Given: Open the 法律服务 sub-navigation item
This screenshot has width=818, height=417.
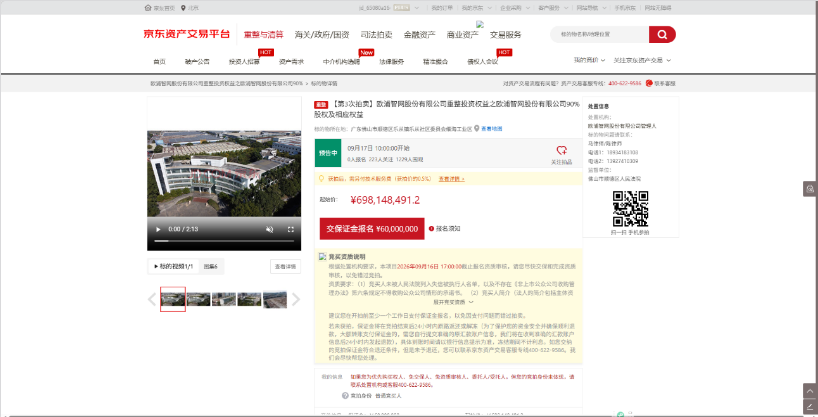Looking at the screenshot, I should click(x=392, y=62).
